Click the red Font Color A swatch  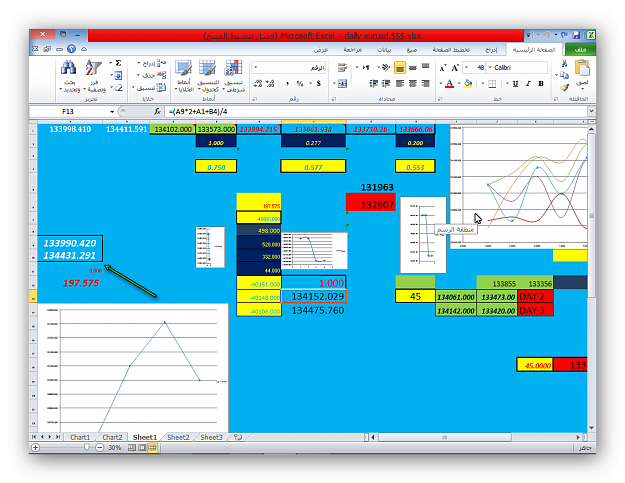[x=449, y=84]
